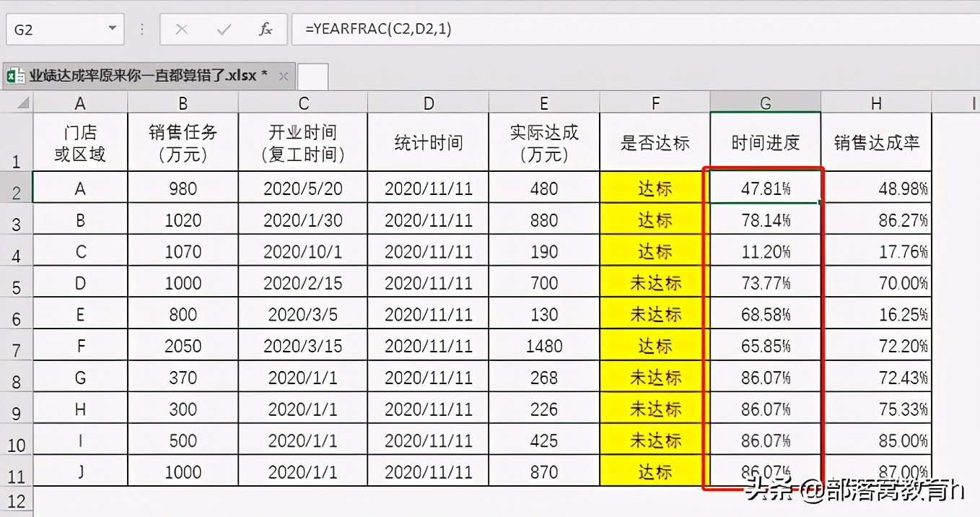Click the 门店或区域 header cell
The height and width of the screenshot is (517, 980).
coord(80,142)
